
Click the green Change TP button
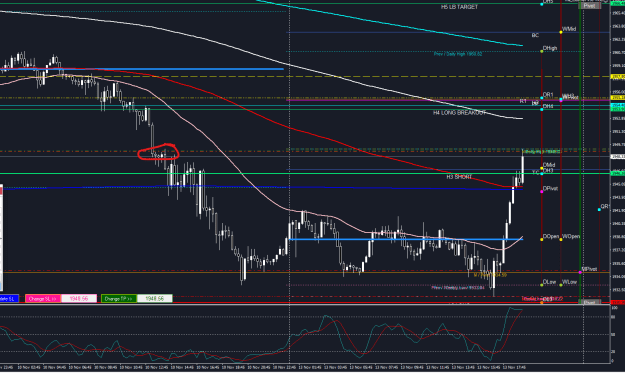(x=119, y=298)
